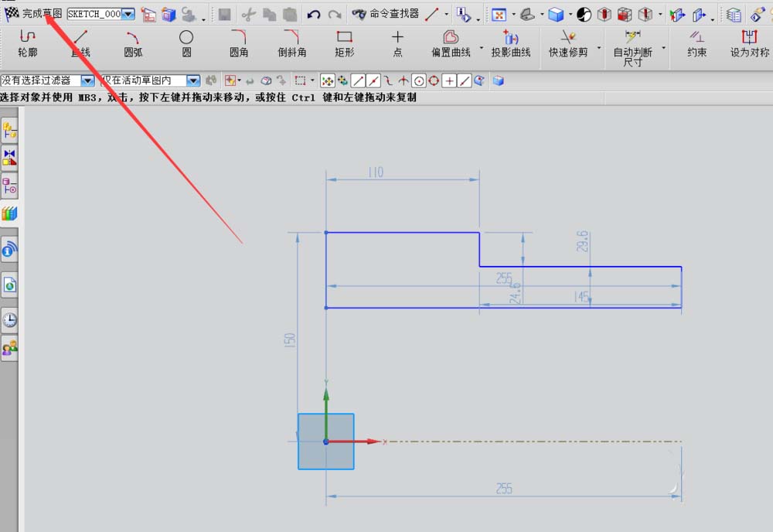Toggle the arc center snap point
The image size is (773, 532).
(419, 80)
